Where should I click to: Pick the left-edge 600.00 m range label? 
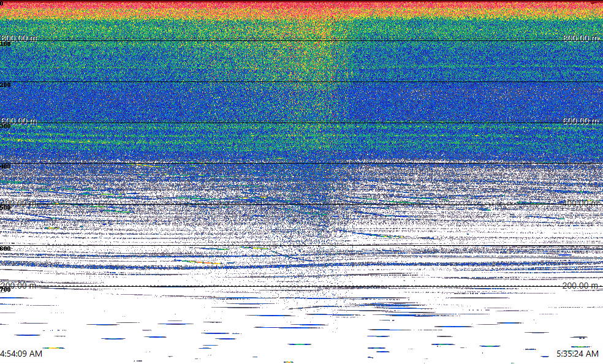[x=19, y=121]
